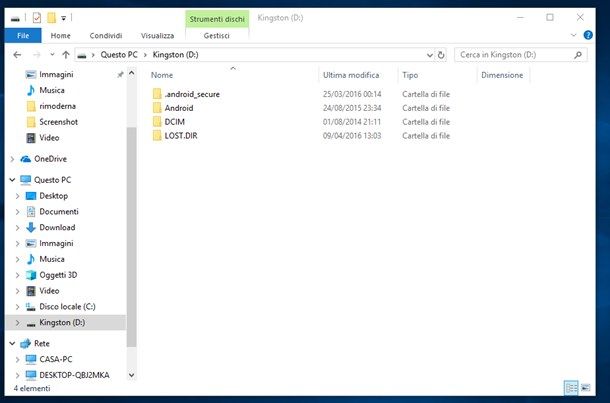Click the Rete network icon
The width and height of the screenshot is (610, 403).
[26, 343]
